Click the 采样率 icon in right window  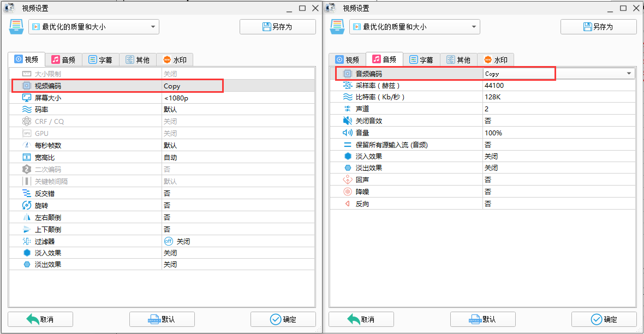click(x=348, y=86)
